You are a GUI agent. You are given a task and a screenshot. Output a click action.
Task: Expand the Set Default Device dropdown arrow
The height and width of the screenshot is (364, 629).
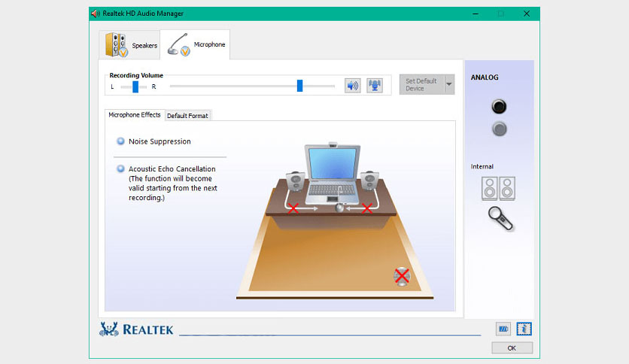[x=449, y=84]
